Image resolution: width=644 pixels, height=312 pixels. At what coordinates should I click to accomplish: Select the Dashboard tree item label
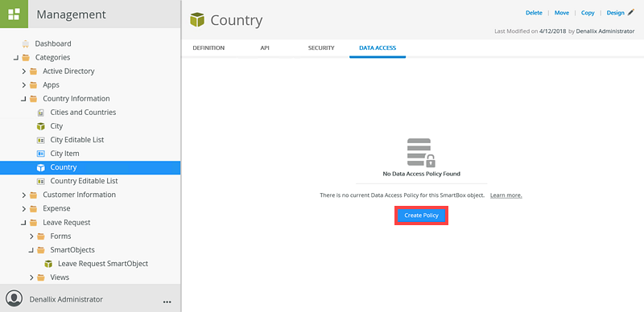pyautogui.click(x=53, y=43)
